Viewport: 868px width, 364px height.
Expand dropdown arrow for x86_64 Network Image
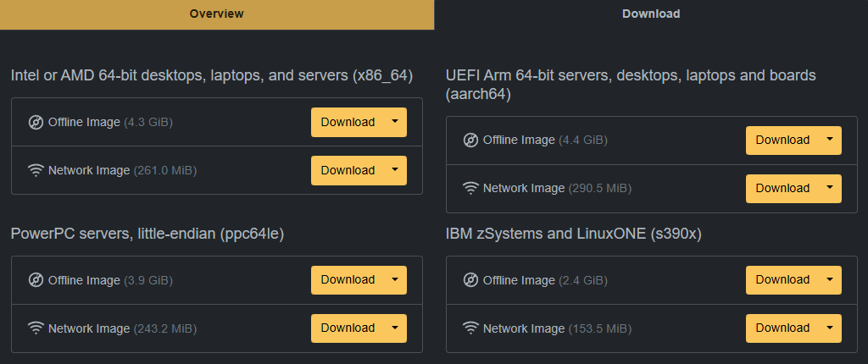395,170
